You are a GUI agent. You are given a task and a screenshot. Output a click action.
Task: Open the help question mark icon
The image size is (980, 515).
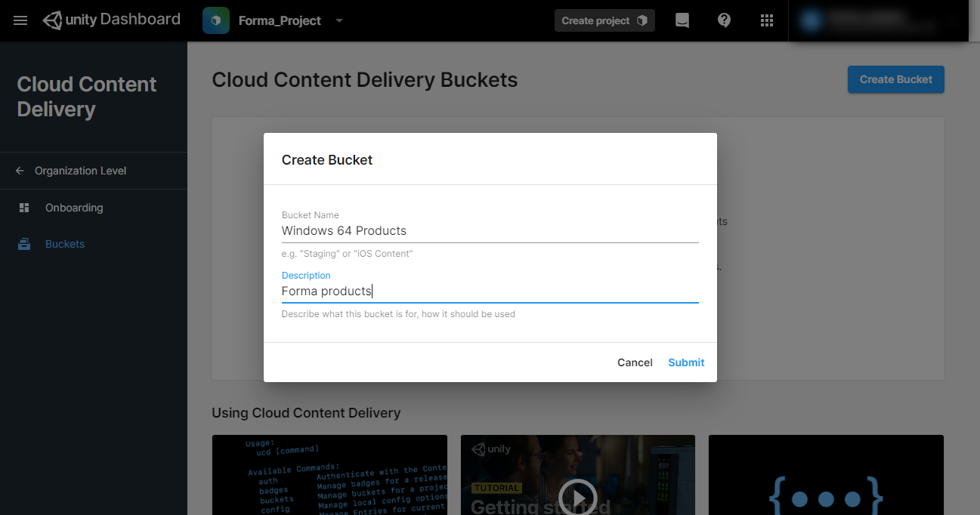click(x=724, y=20)
